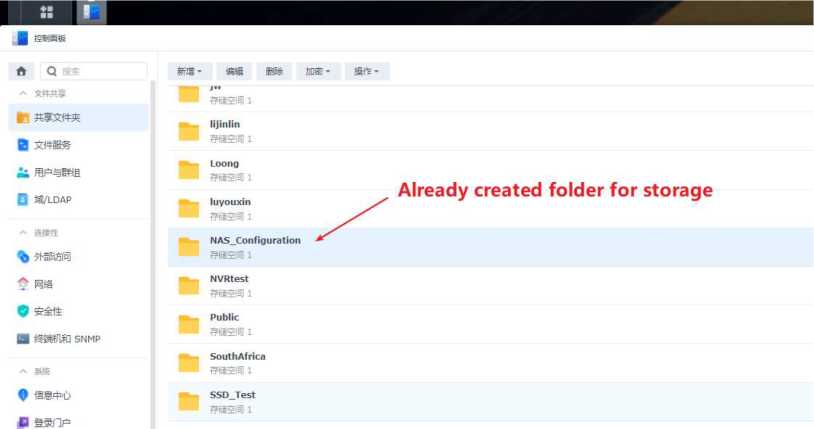
Task: Collapse the 连接性 sidebar section
Action: tap(23, 233)
